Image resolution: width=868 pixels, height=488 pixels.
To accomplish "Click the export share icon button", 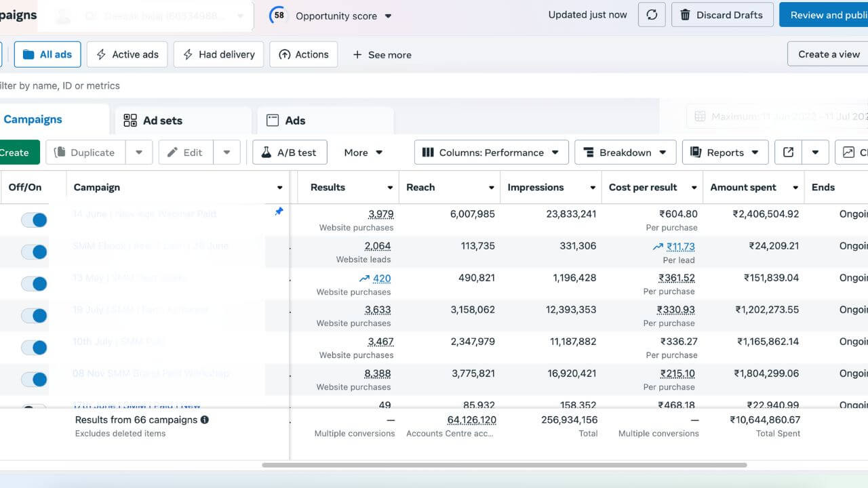I will click(x=788, y=152).
